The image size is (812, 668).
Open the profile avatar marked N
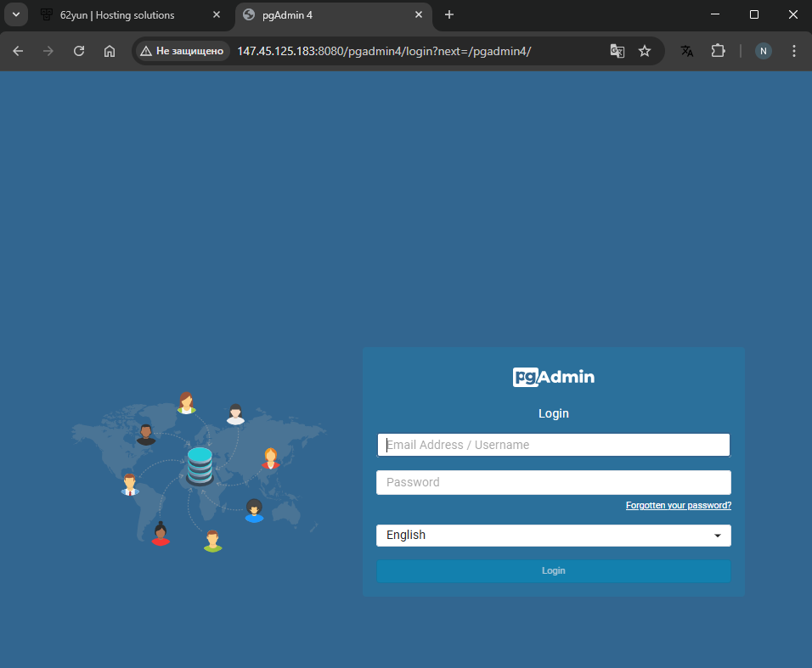click(x=763, y=51)
